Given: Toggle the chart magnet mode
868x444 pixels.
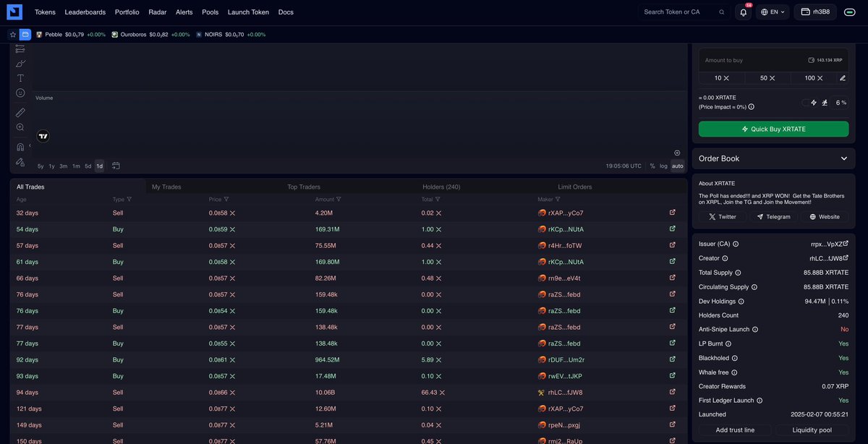Looking at the screenshot, I should click(x=20, y=147).
